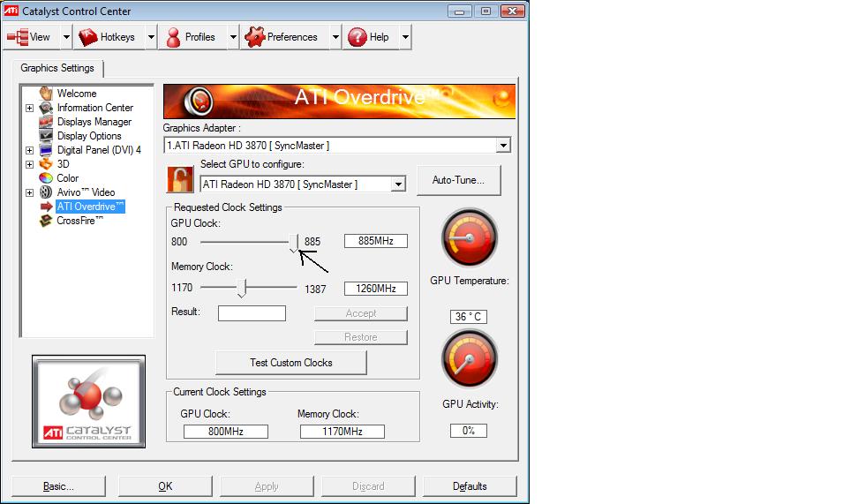Click Test Custom Clocks button
The image size is (843, 504).
coord(290,363)
